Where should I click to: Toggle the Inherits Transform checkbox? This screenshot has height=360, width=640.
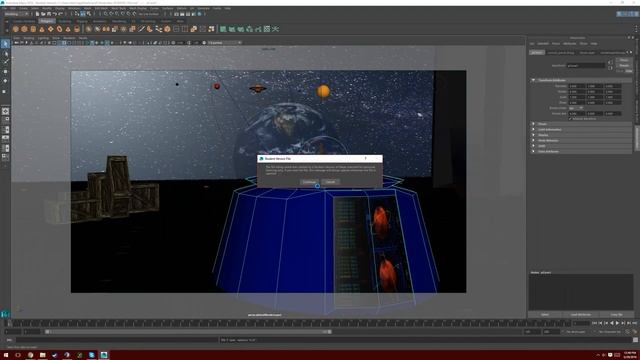pyautogui.click(x=570, y=119)
